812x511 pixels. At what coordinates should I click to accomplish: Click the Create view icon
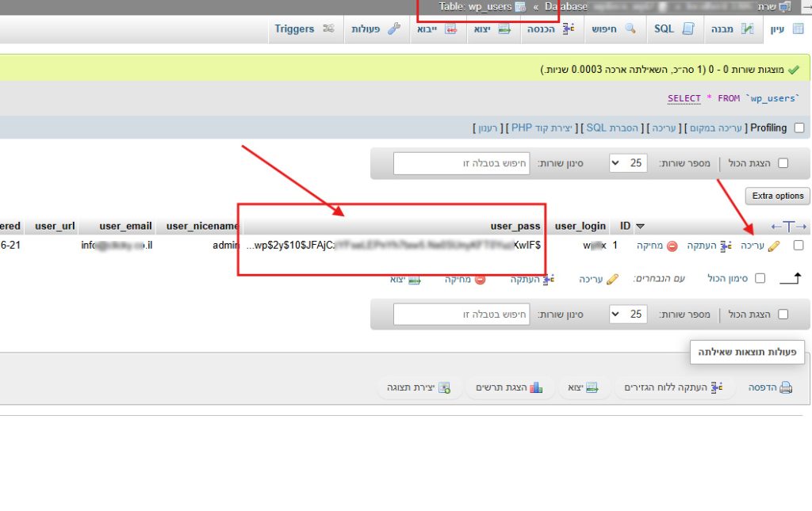pos(445,387)
